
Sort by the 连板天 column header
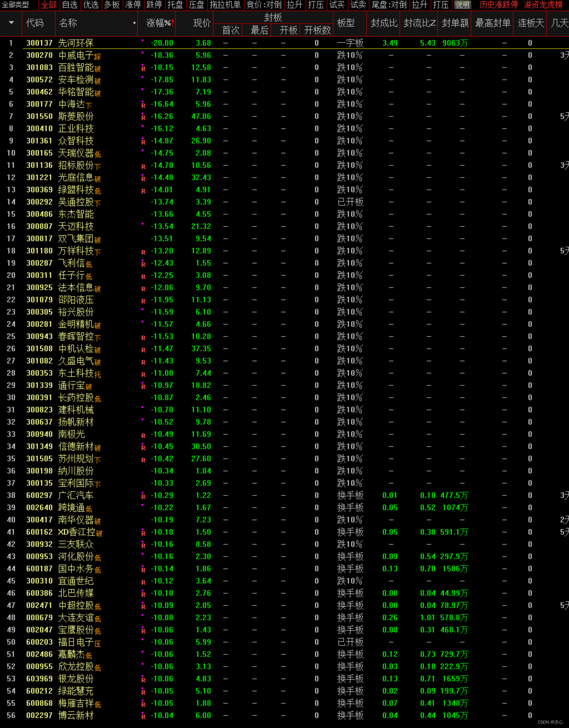tap(531, 23)
